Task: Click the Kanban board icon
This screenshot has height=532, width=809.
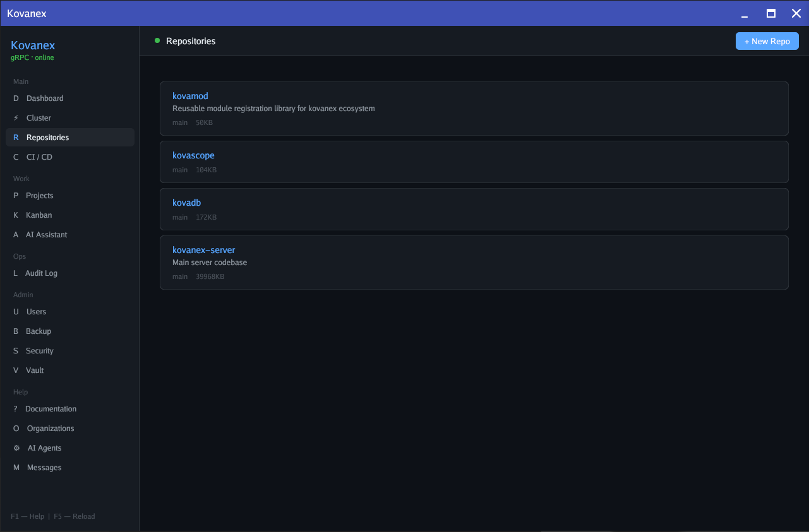Action: [x=15, y=215]
